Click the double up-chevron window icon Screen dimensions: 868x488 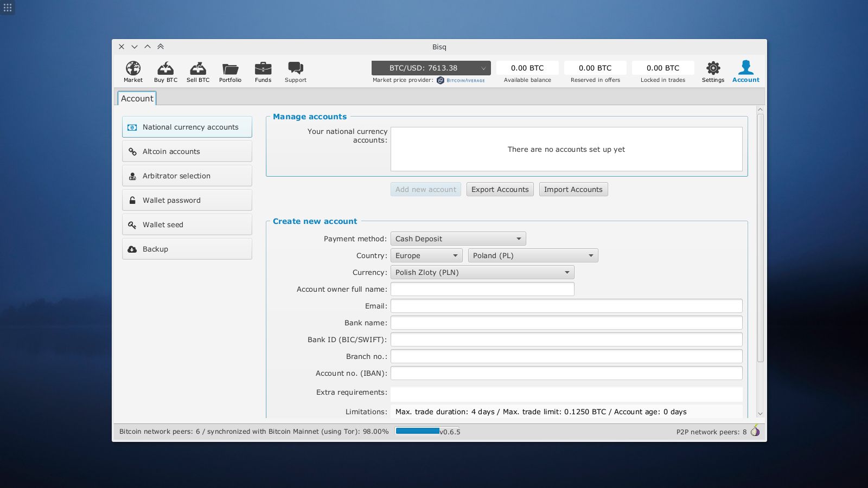click(x=161, y=47)
